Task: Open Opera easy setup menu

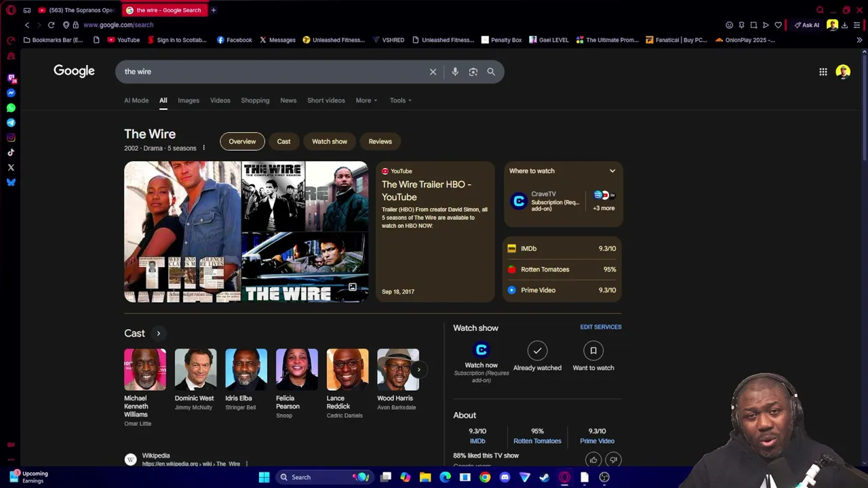Action: (x=857, y=25)
